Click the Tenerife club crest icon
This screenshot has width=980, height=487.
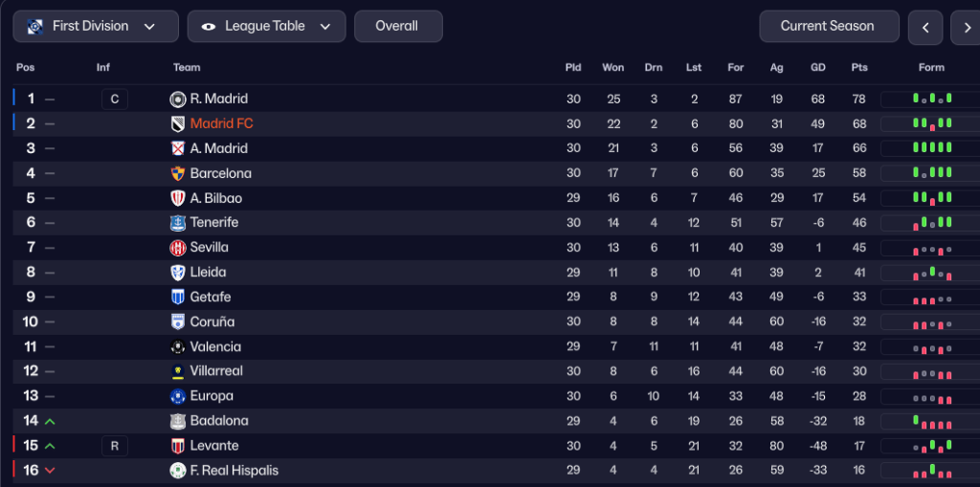coord(177,223)
